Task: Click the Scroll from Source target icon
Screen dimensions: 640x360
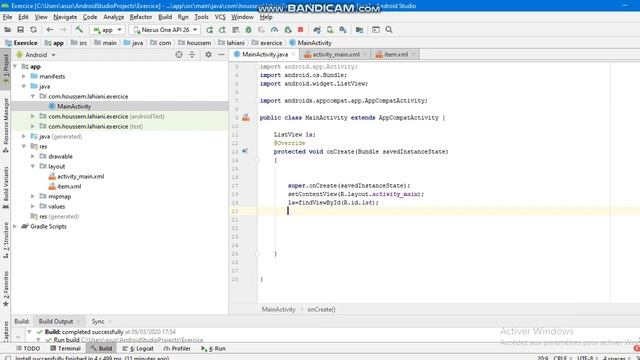Action: [x=179, y=55]
